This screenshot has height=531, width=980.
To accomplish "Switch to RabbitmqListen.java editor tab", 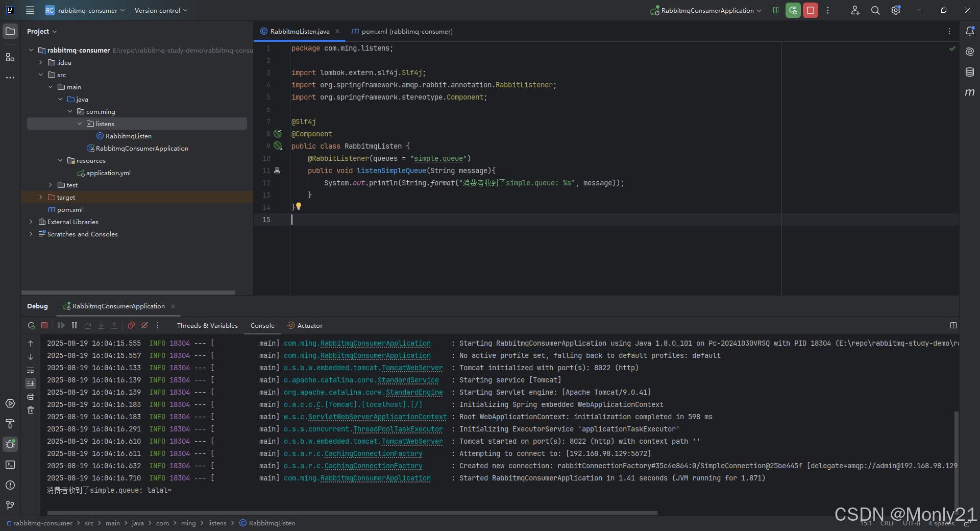I will click(300, 31).
